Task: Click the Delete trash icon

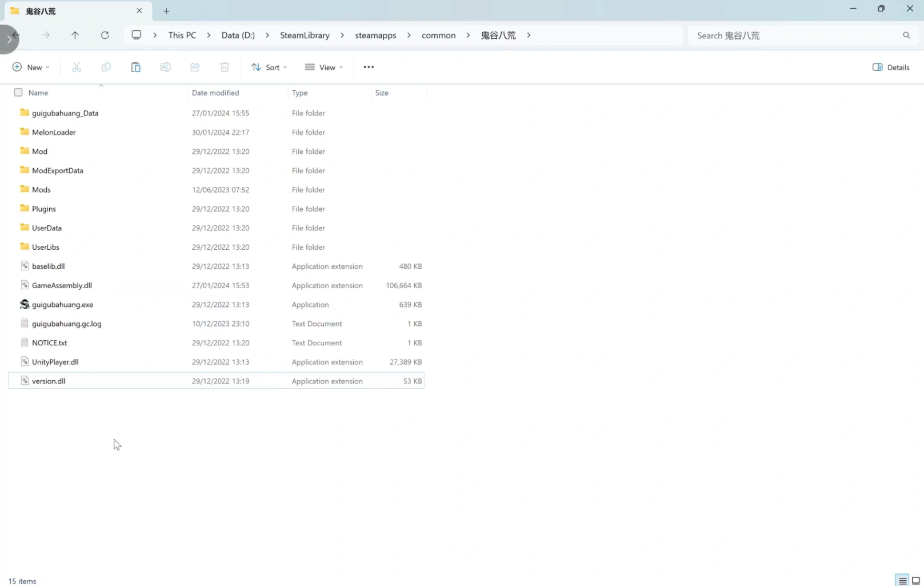Action: coord(225,67)
